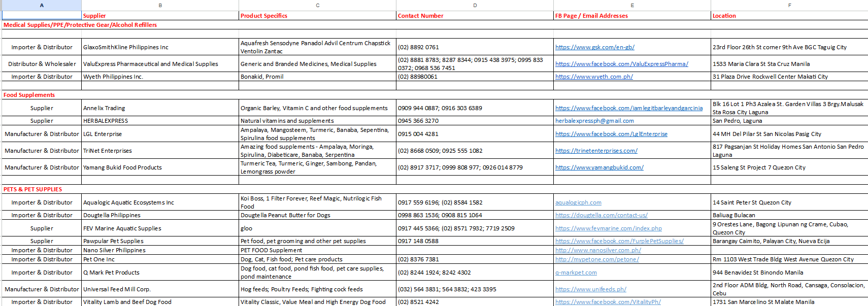The width and height of the screenshot is (868, 306).
Task: Select HERBALEXPRESS supplier cell
Action: point(160,121)
